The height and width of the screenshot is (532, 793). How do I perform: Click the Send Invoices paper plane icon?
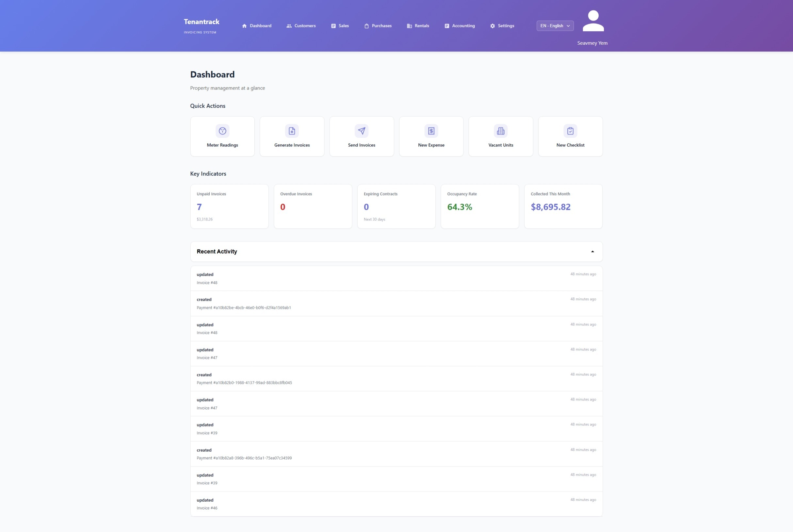[362, 131]
